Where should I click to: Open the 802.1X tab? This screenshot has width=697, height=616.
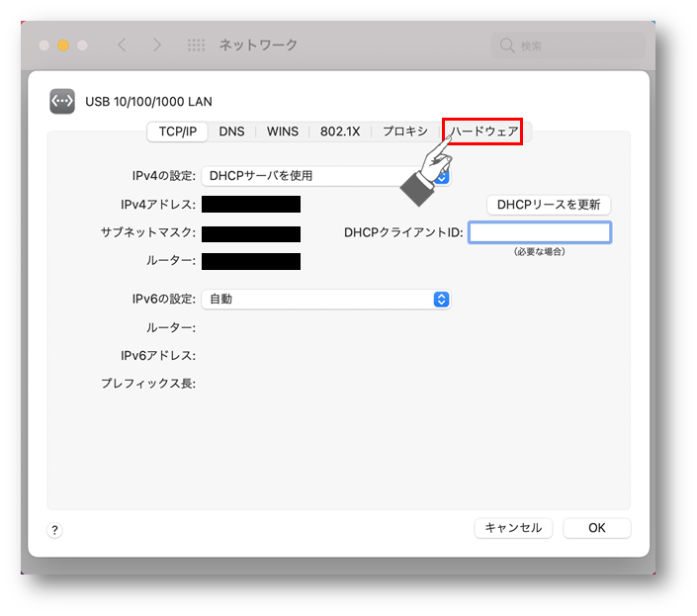tap(340, 132)
